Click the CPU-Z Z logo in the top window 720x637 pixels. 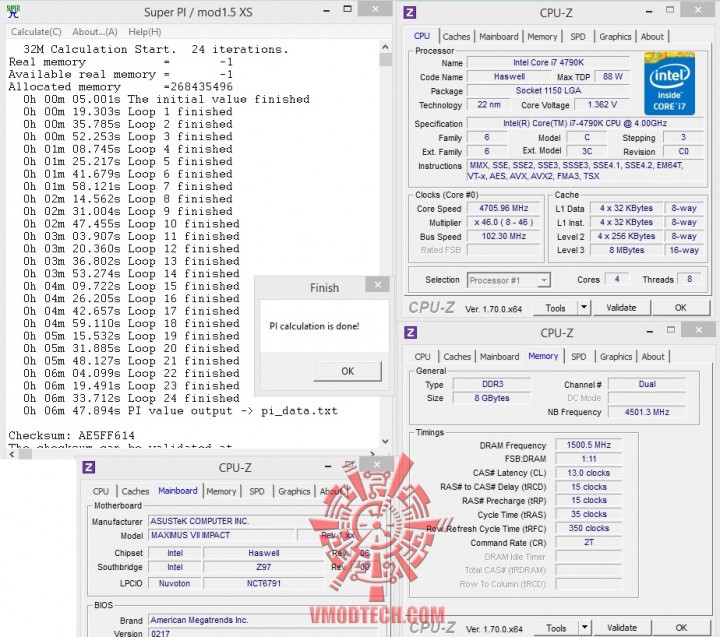click(409, 12)
